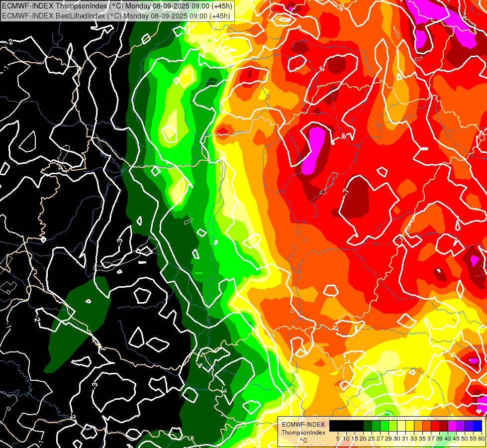Click the °C unit label in the legend

tap(304, 440)
